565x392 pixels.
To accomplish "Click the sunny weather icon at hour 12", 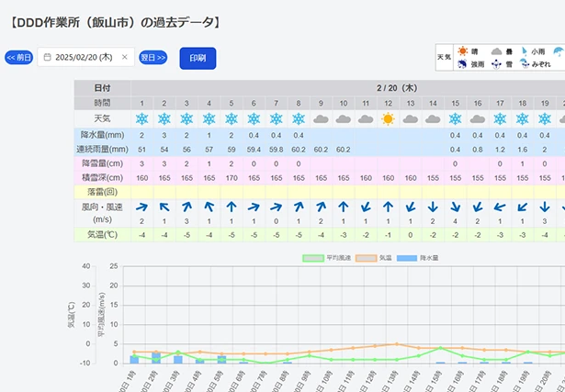I will pyautogui.click(x=388, y=119).
